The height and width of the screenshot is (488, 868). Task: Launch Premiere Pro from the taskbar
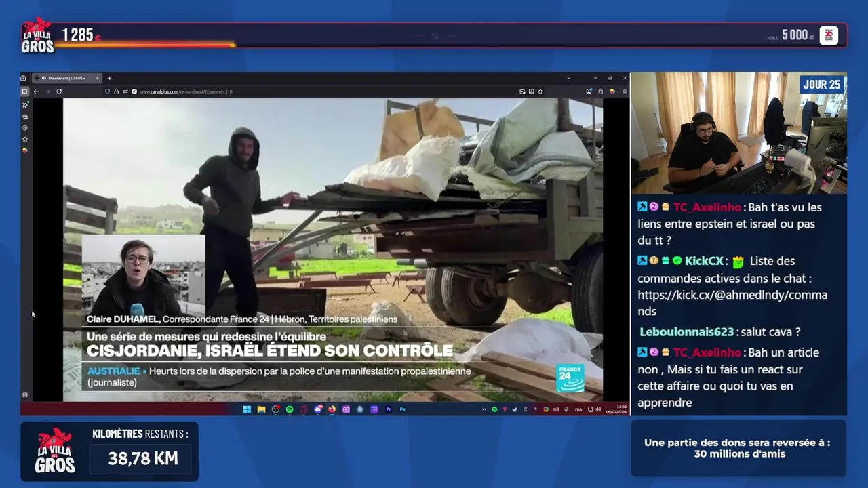tap(388, 409)
